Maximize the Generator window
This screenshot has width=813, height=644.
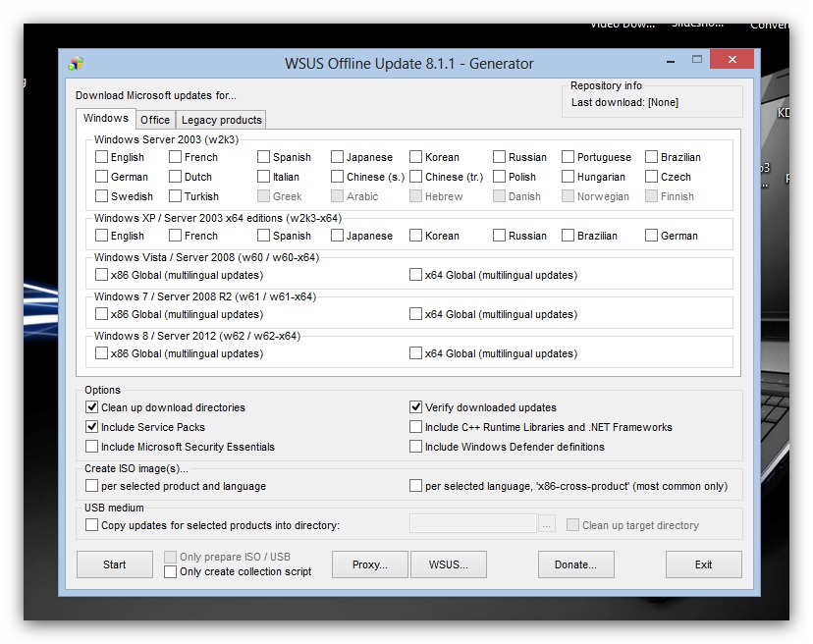(697, 59)
